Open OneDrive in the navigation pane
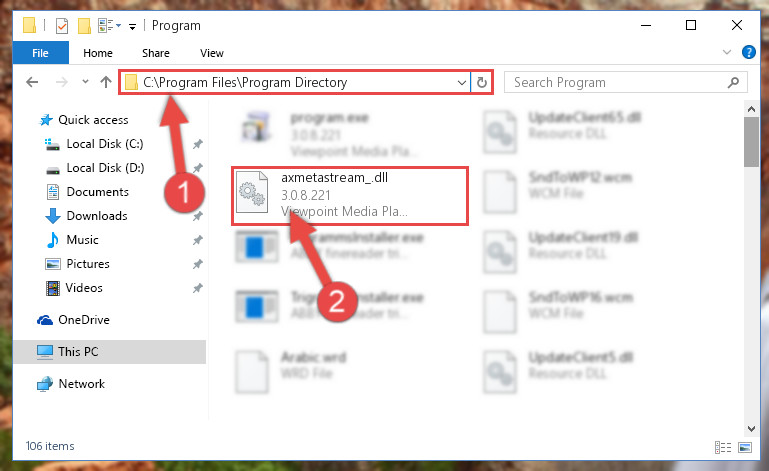This screenshot has width=769, height=471. click(84, 320)
